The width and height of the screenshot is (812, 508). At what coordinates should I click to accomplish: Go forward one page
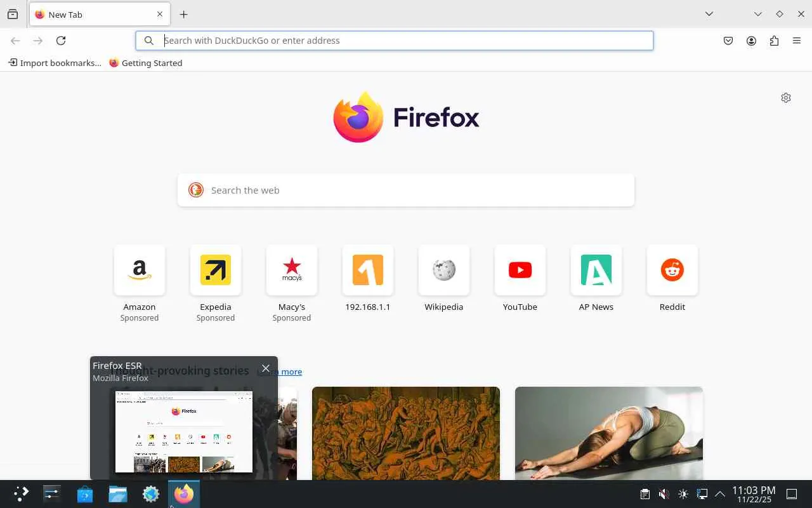[38, 41]
